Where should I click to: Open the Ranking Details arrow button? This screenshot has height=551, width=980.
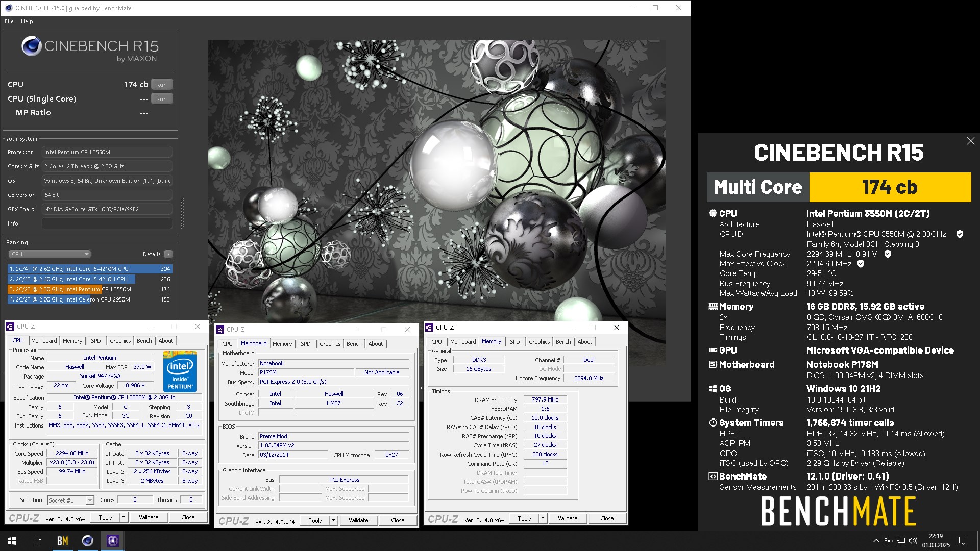point(168,254)
